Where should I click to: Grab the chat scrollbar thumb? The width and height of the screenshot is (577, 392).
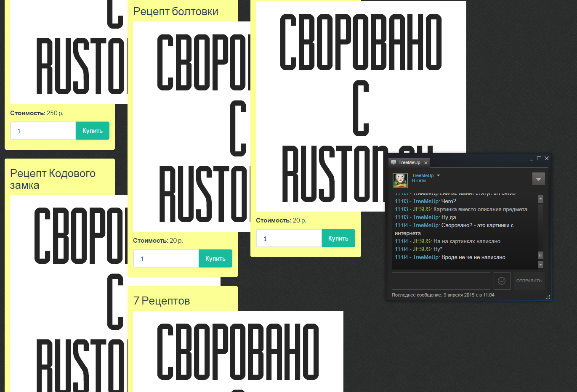point(541,255)
